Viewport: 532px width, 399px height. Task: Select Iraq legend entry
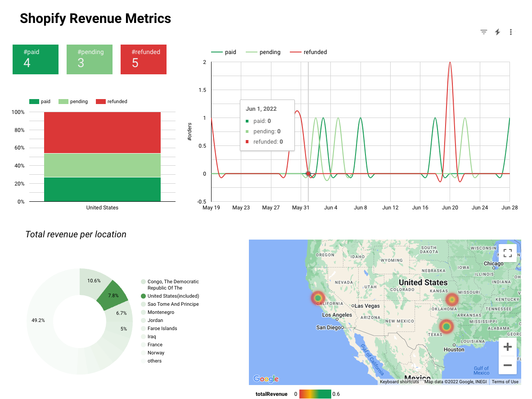coord(149,337)
